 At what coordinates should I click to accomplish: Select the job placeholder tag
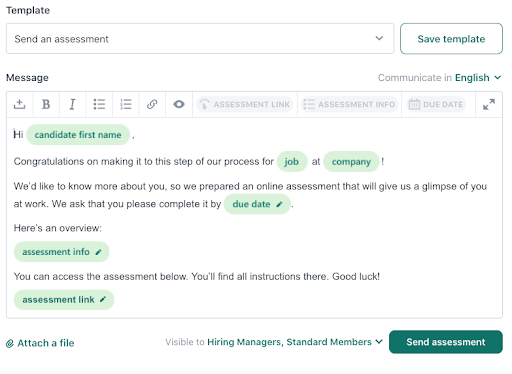coord(292,162)
